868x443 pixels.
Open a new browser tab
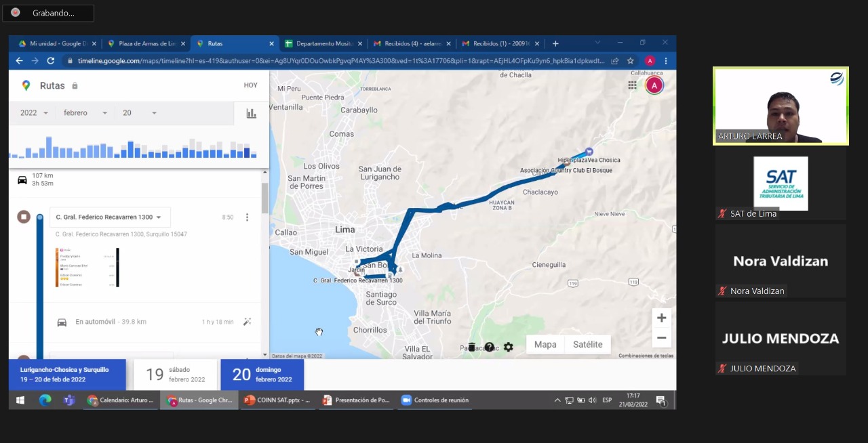tap(555, 43)
